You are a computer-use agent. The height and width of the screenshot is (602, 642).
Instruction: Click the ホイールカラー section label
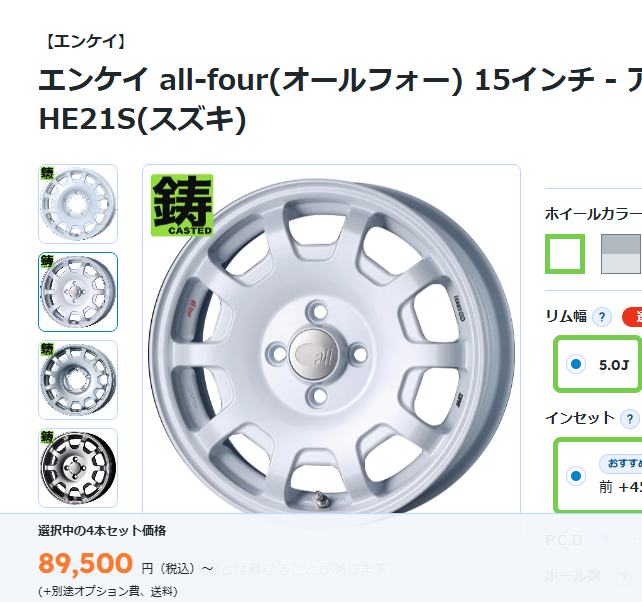593,214
